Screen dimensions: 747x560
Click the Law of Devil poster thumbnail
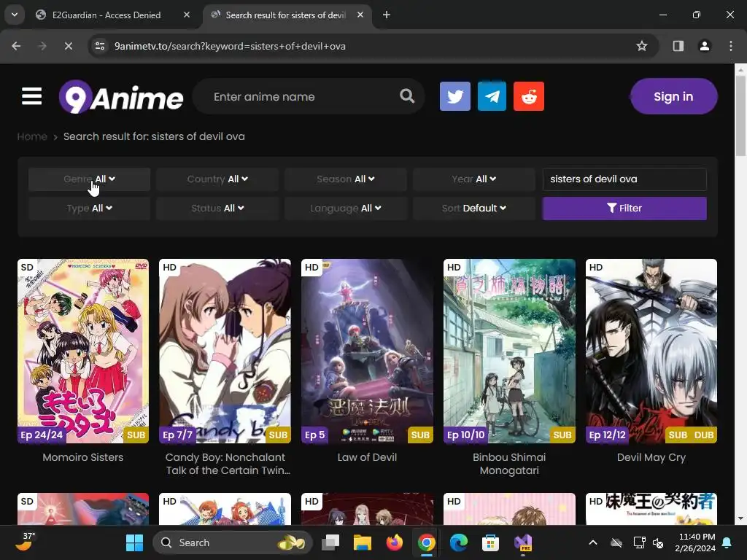coord(367,351)
